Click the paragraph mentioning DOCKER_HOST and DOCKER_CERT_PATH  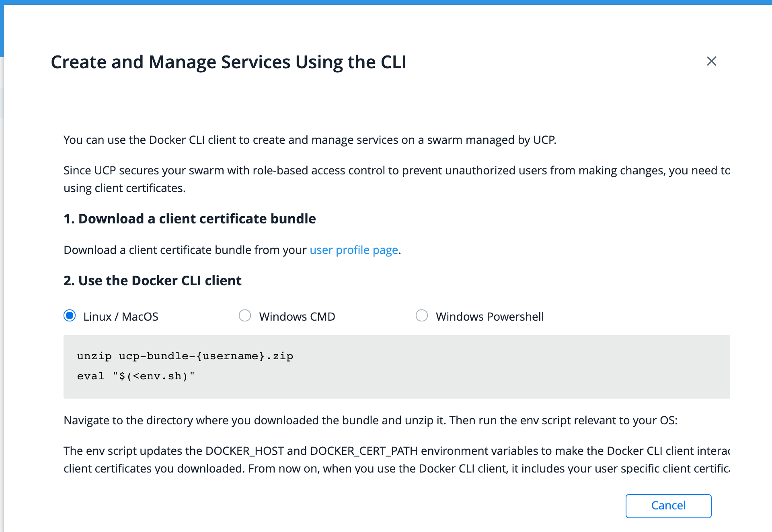[396, 451]
